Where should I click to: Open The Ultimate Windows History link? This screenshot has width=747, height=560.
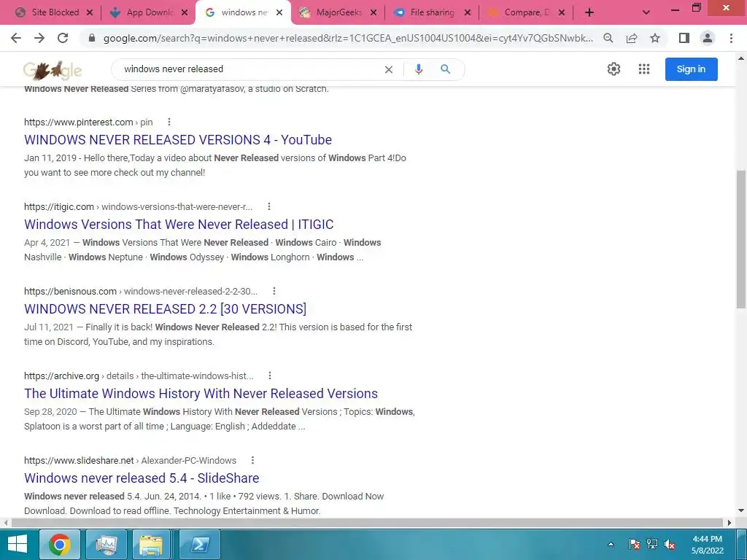pyautogui.click(x=201, y=393)
